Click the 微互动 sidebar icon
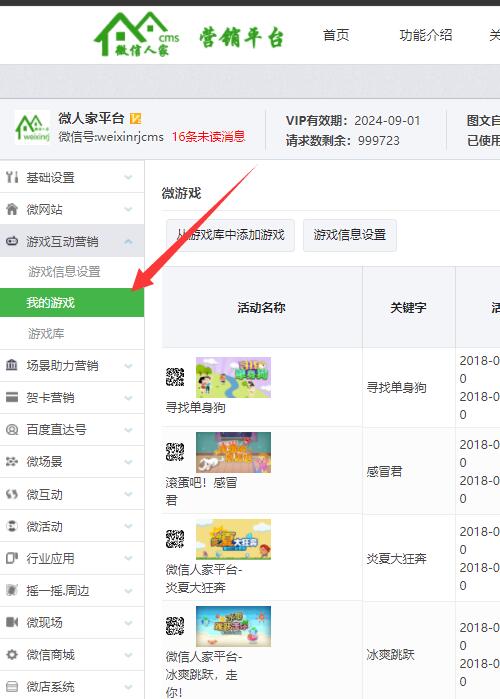 [12, 494]
